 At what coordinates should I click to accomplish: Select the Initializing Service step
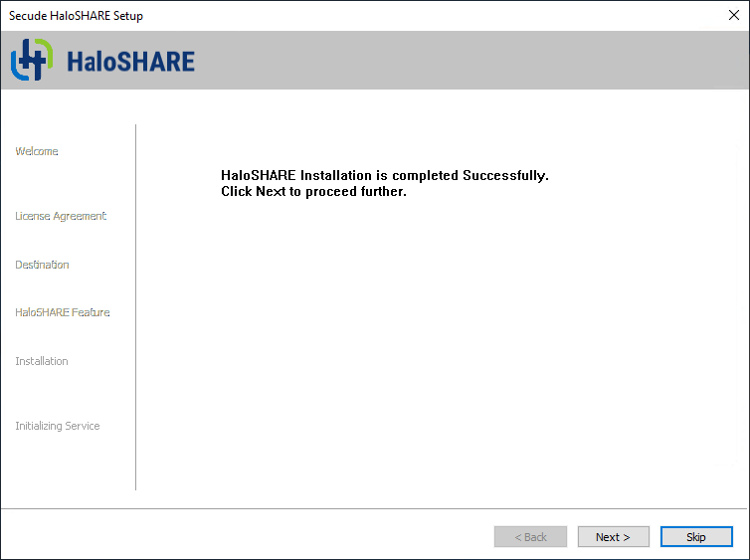(58, 426)
